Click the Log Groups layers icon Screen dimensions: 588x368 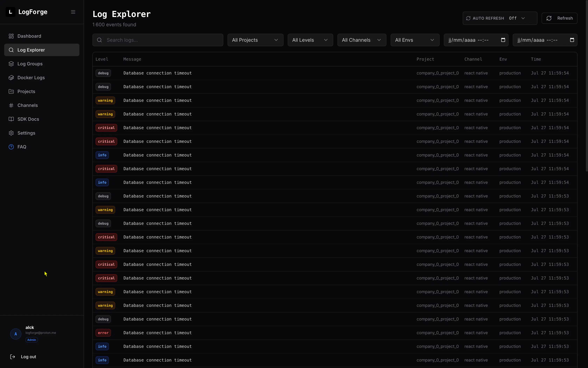[11, 64]
